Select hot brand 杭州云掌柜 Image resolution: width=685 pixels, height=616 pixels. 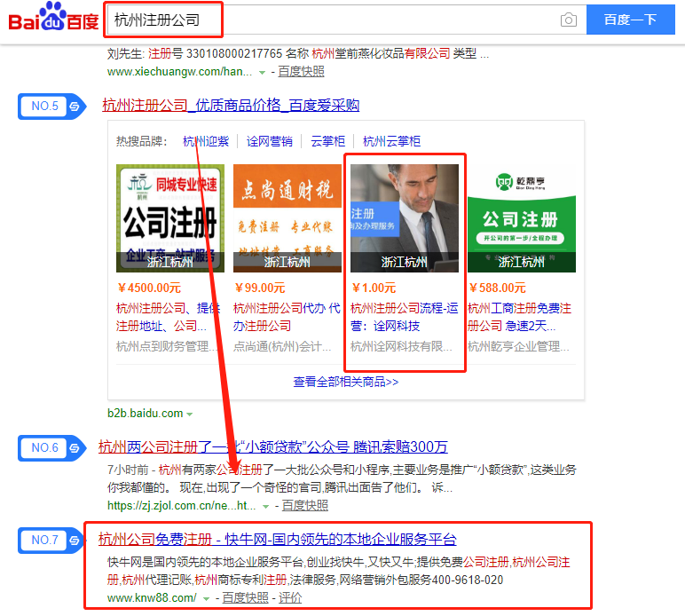(391, 141)
